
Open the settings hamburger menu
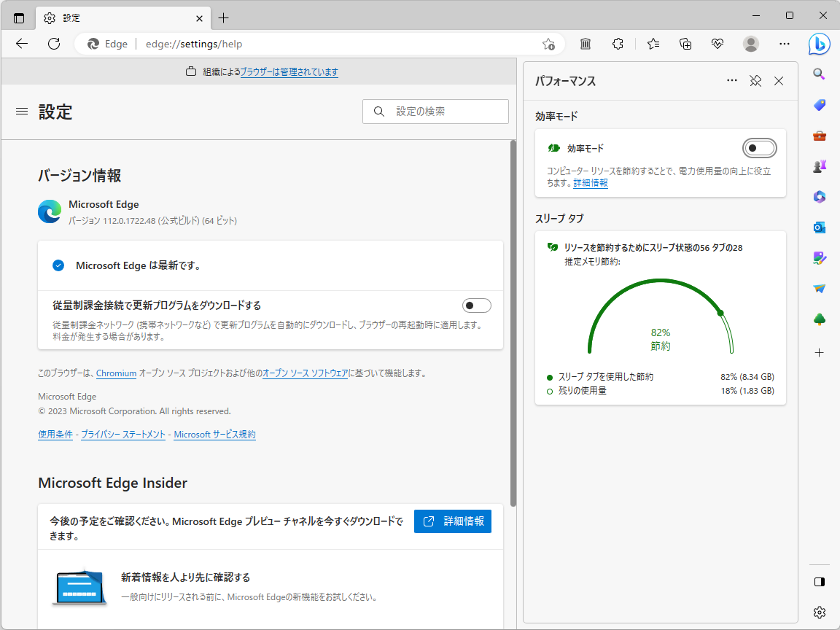click(x=22, y=112)
